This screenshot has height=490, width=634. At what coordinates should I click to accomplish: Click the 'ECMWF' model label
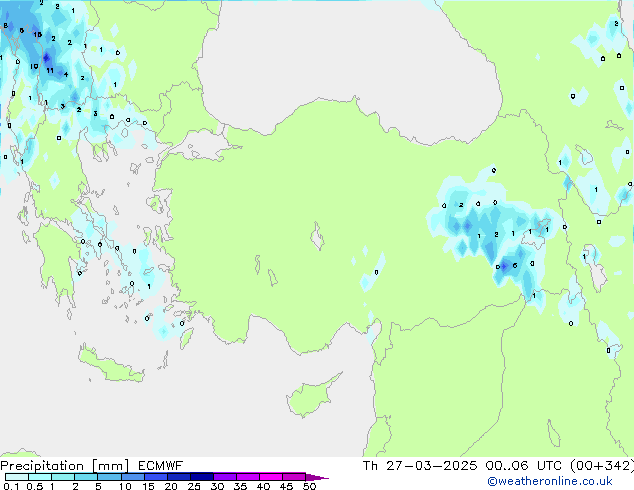(x=161, y=466)
